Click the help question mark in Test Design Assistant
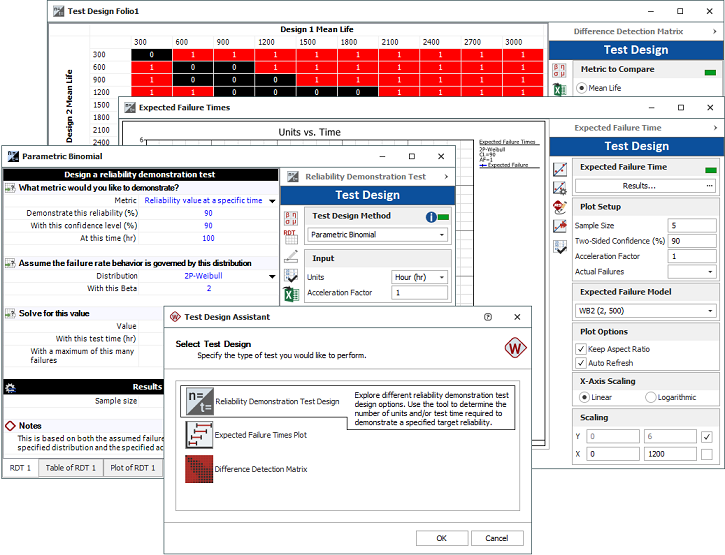Screen dimensions: 725x555 point(487,317)
